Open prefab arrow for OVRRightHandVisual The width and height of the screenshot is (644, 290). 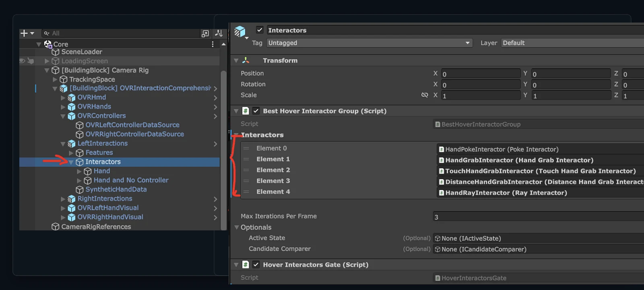[215, 217]
